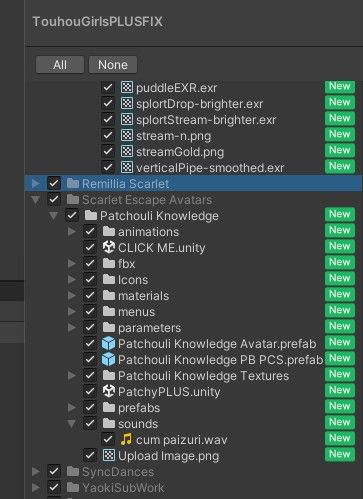
Task: Select the splortDrop-brighter.exr file name
Action: (x=199, y=104)
